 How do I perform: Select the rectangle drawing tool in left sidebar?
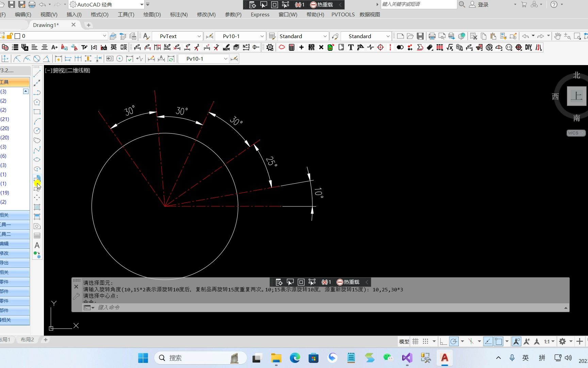(37, 111)
